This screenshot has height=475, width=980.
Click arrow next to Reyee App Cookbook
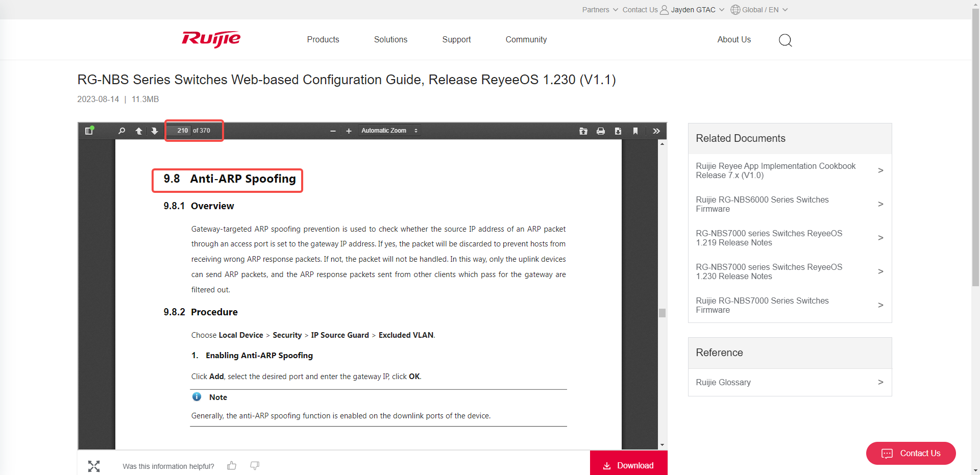point(880,170)
